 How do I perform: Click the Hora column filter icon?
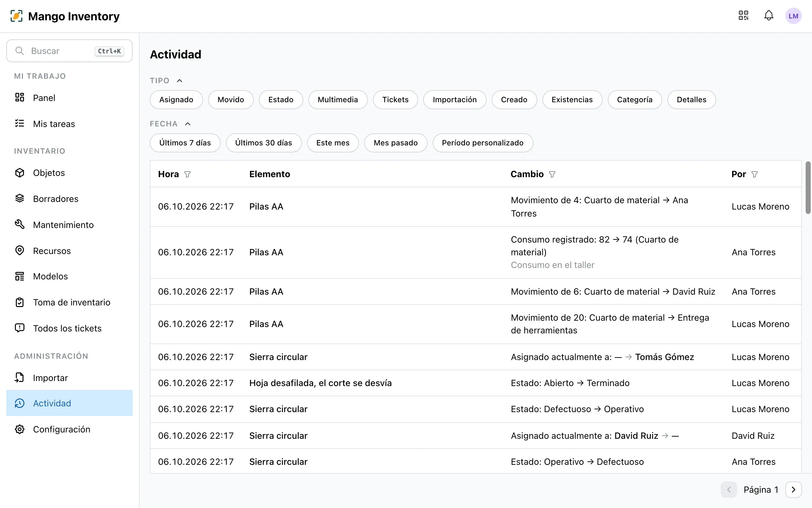coord(187,174)
